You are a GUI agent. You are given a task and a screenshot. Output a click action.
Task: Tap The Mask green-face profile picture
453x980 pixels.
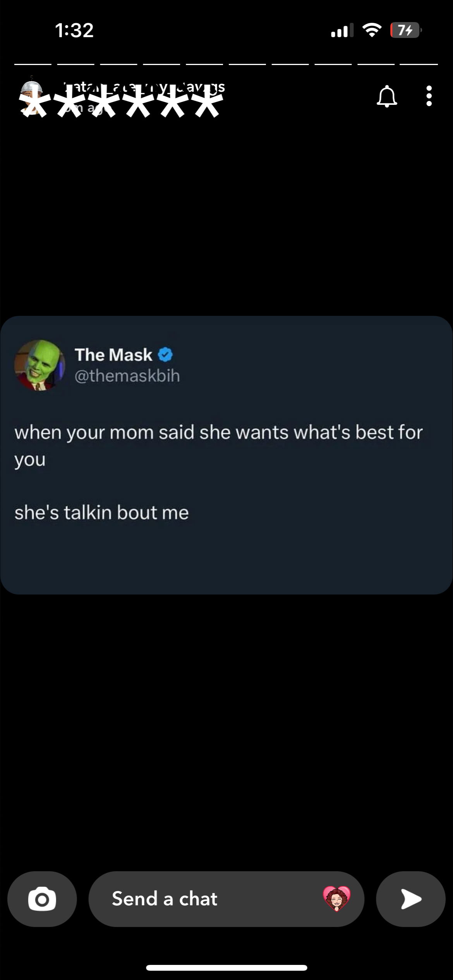(x=39, y=365)
